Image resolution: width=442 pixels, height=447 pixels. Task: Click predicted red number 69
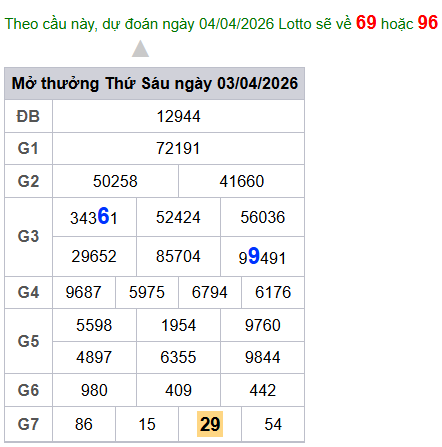click(x=366, y=23)
